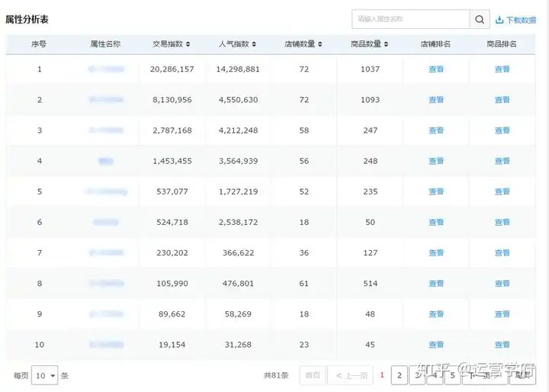Click the search magnifier icon
The height and width of the screenshot is (392, 549).
click(x=480, y=19)
